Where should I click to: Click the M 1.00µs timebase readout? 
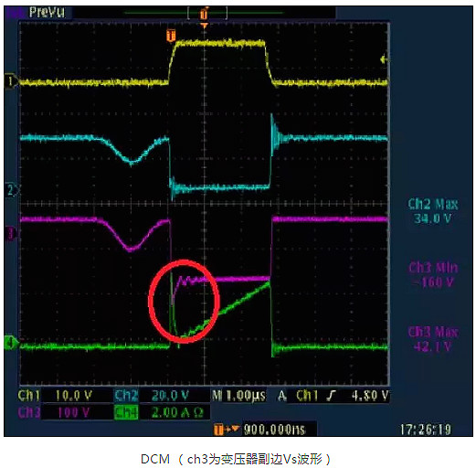[x=238, y=396]
